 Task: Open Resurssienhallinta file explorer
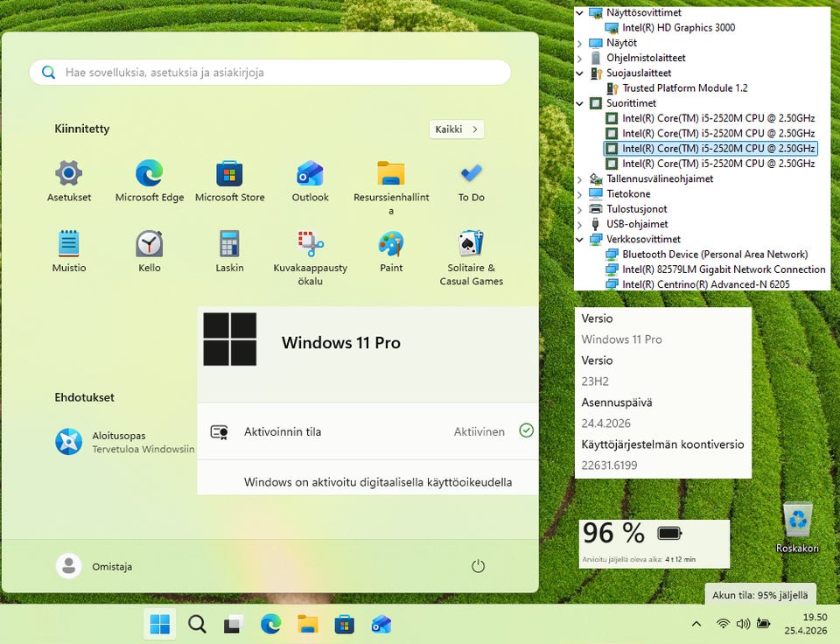tap(391, 187)
